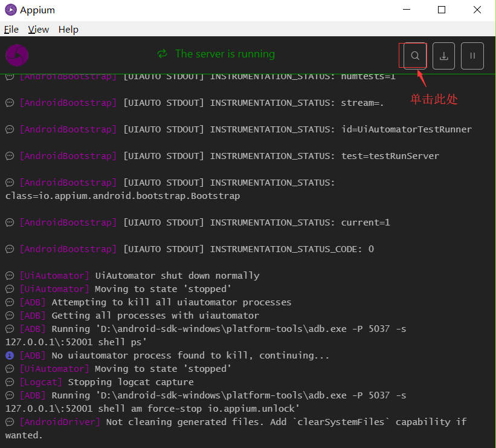This screenshot has height=448, width=496.
Task: Click the text 'Not cleaning generated files'
Action: pyautogui.click(x=184, y=422)
